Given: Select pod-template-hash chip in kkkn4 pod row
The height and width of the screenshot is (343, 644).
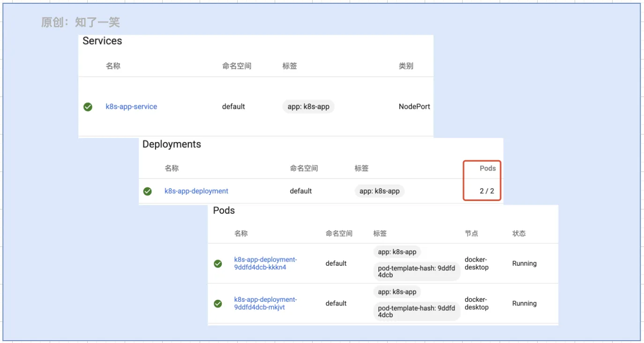Looking at the screenshot, I should pyautogui.click(x=417, y=271).
